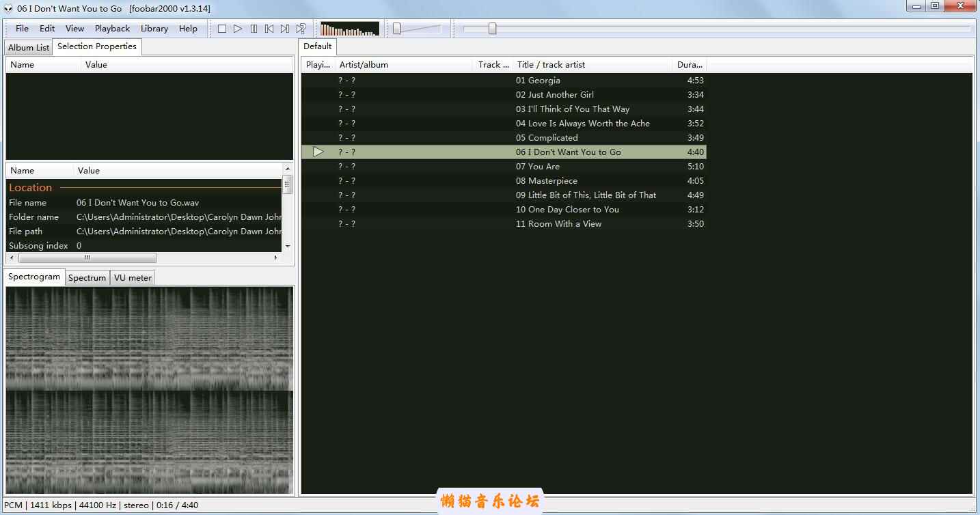Play a random track
This screenshot has width=980, height=515.
[x=301, y=29]
